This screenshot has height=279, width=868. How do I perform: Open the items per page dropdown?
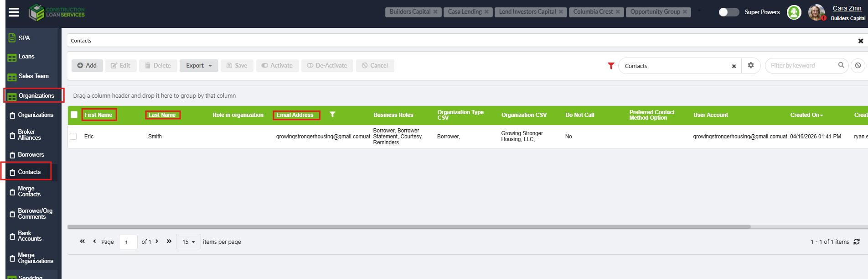coord(188,242)
